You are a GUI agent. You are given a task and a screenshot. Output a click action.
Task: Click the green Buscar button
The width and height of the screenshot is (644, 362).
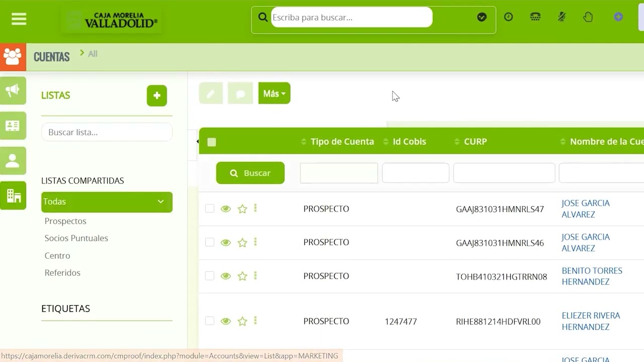coord(250,173)
